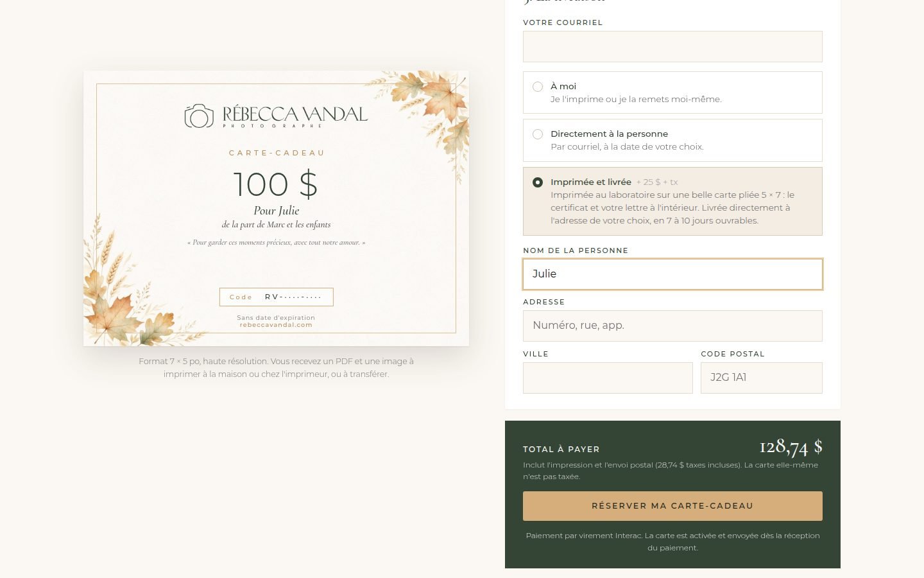Image resolution: width=924 pixels, height=578 pixels.
Task: Focus the Code postal field
Action: coord(762,378)
